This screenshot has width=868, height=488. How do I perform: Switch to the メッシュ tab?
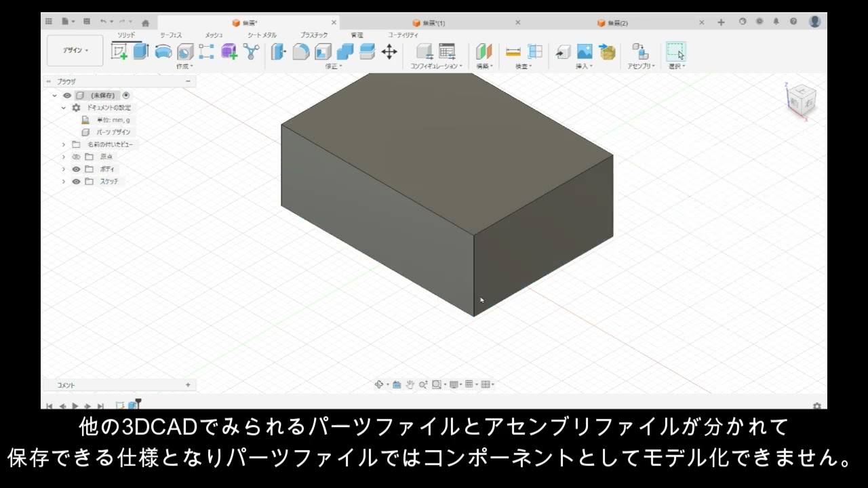coord(214,35)
